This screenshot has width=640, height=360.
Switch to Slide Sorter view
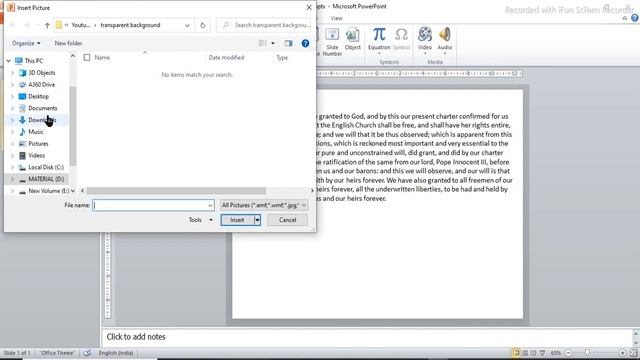525,353
